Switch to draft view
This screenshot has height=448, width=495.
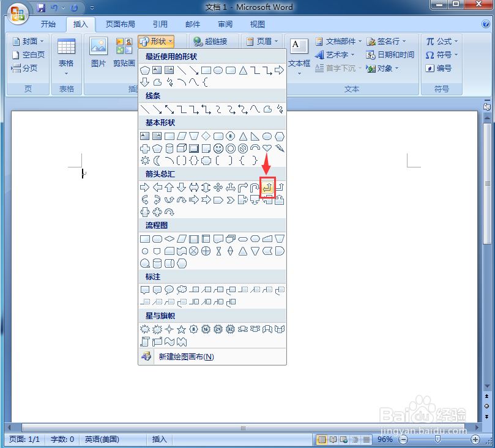[x=366, y=439]
